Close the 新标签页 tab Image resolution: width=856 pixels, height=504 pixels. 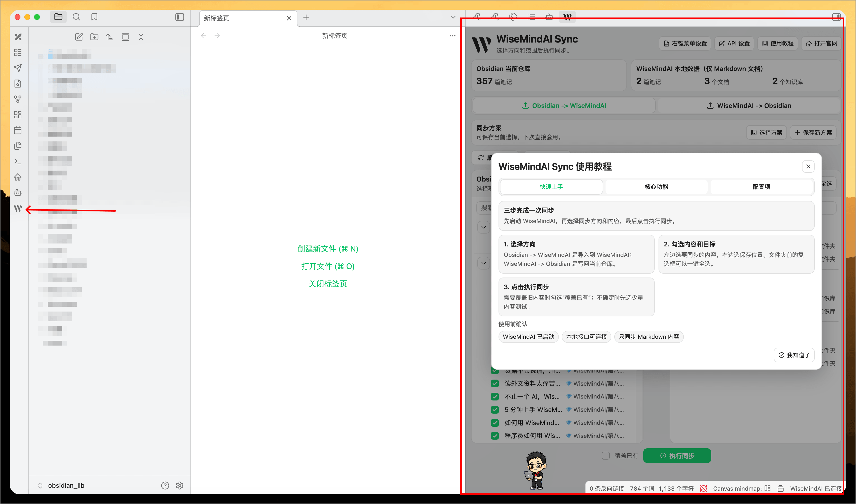point(289,18)
